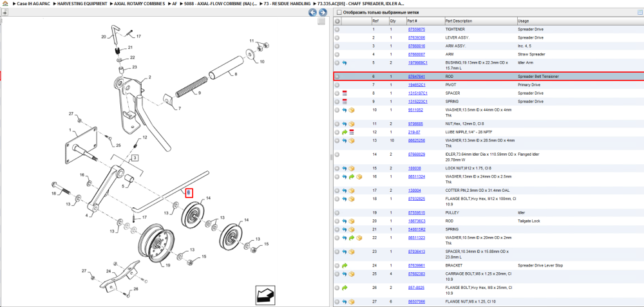The height and width of the screenshot is (307, 644).
Task: Click the package icon for WASHER ref 10
Action: click(x=352, y=110)
